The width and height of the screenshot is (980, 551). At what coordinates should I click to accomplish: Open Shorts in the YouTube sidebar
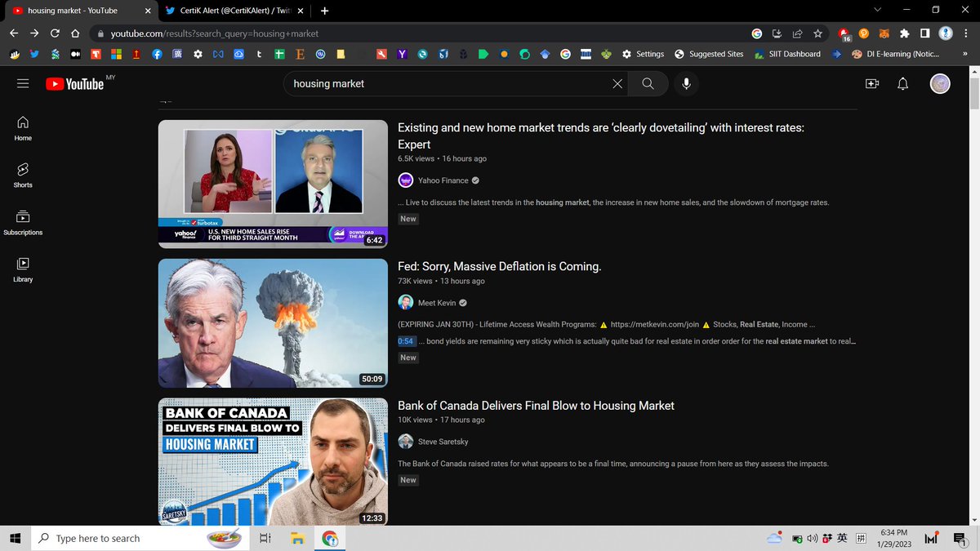[23, 175]
